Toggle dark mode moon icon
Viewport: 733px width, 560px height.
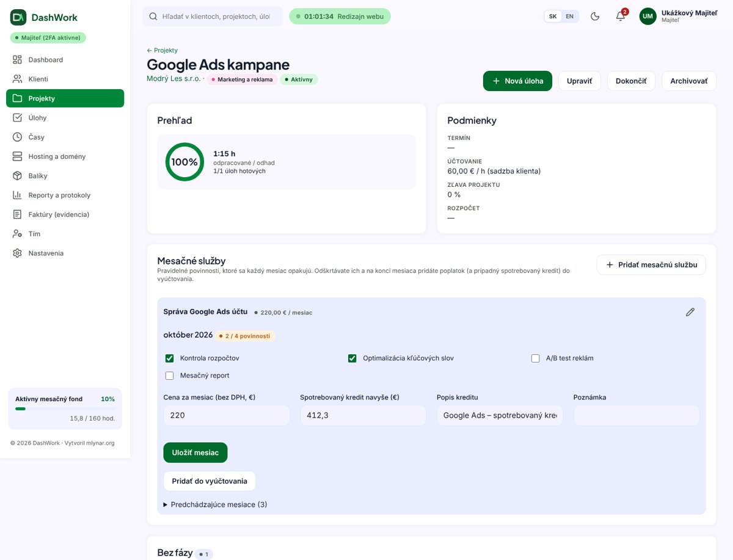coord(595,16)
